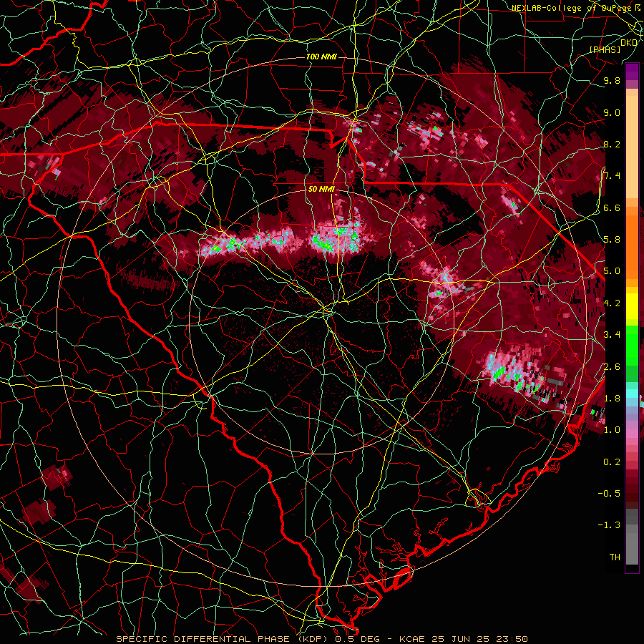Pick the cyan color band beside 1.8
Viewport: 644px width, 644px height.
click(632, 394)
